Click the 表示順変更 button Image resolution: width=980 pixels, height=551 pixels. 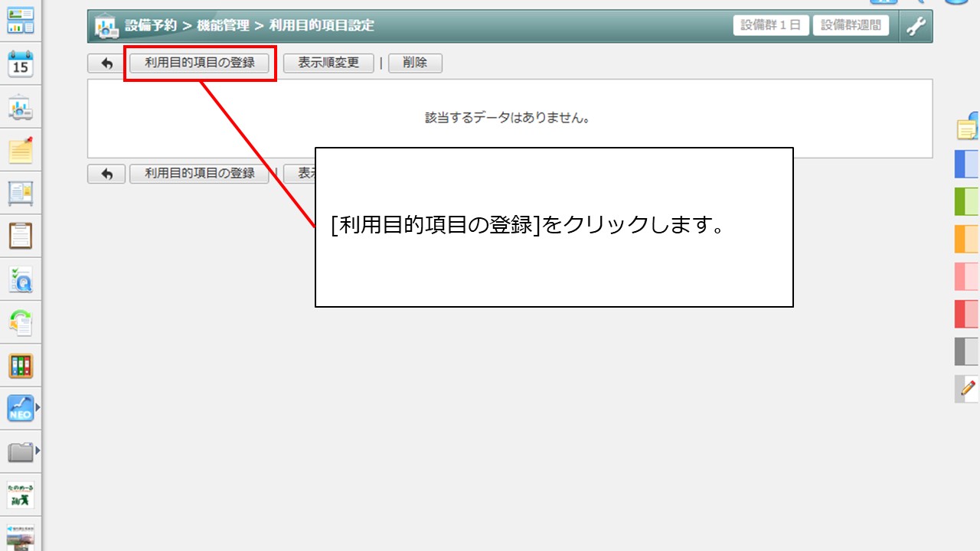328,64
